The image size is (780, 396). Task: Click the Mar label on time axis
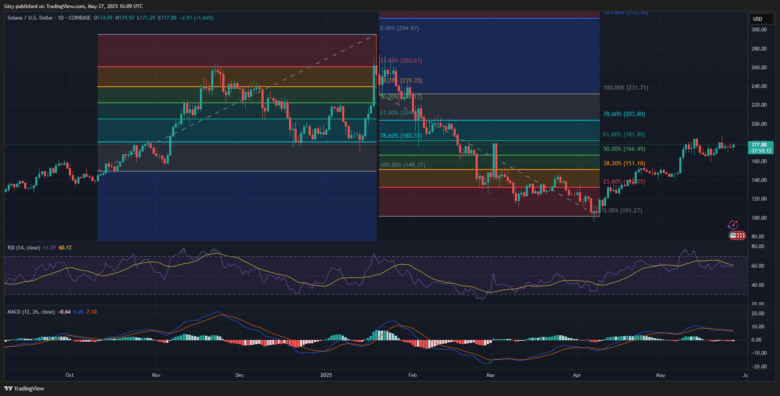coord(490,375)
